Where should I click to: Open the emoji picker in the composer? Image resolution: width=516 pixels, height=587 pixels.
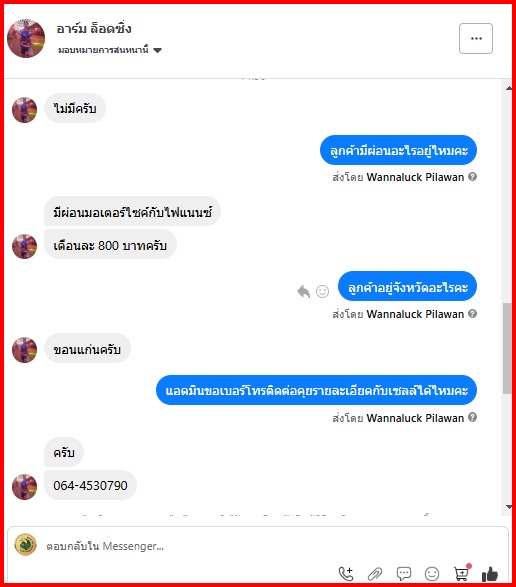[x=432, y=573]
